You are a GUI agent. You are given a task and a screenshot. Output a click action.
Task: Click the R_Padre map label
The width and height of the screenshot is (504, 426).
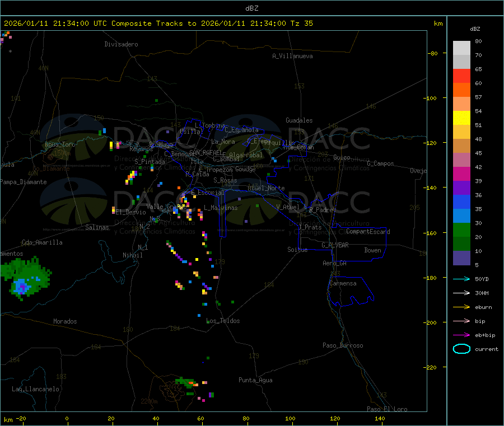click(x=321, y=210)
